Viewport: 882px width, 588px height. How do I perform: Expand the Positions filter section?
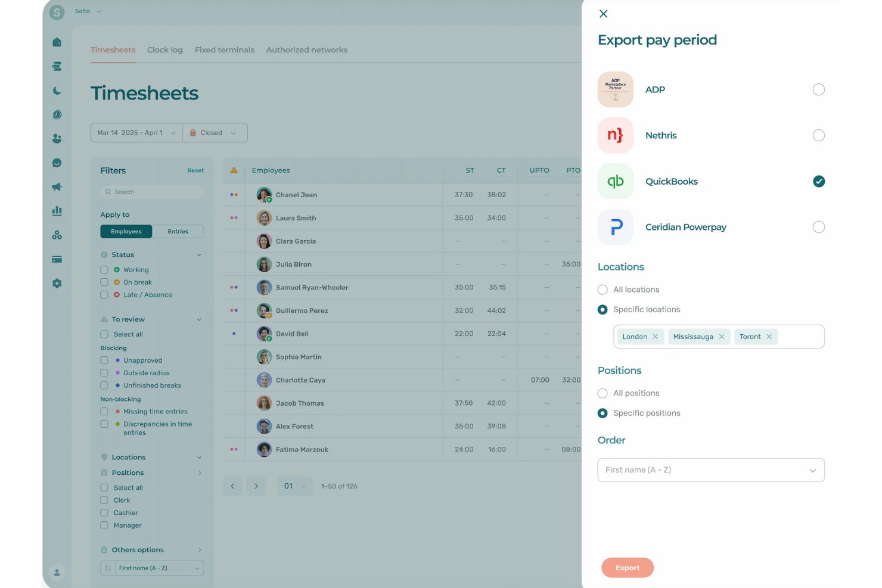(199, 473)
